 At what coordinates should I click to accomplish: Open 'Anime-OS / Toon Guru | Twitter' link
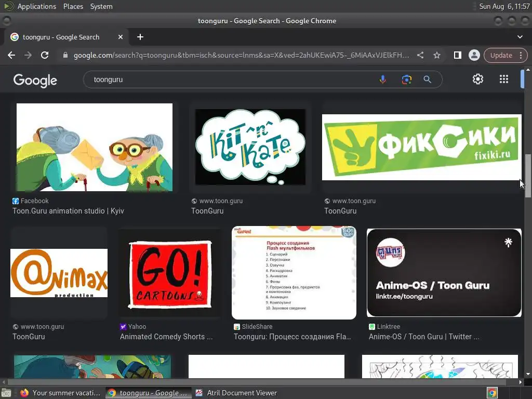pyautogui.click(x=424, y=337)
